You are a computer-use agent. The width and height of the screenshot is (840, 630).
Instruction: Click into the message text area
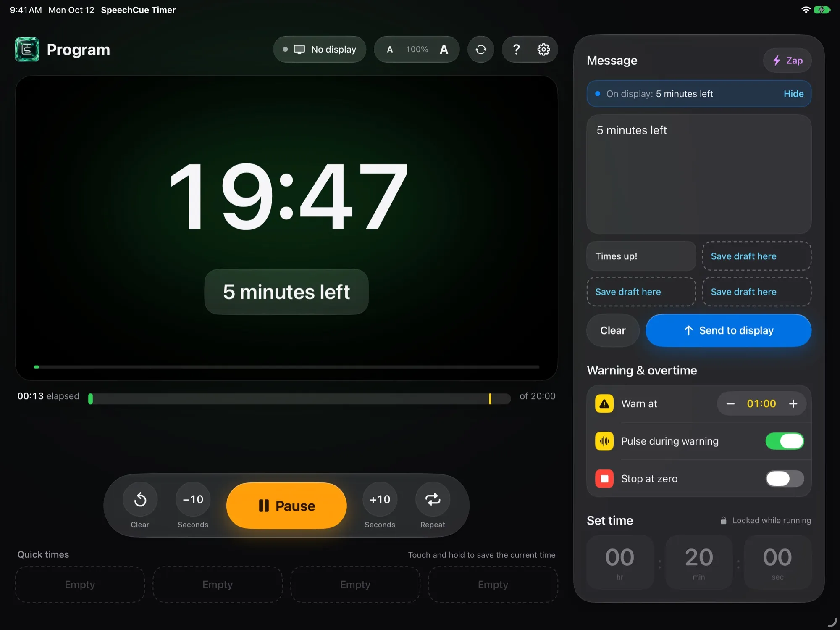pos(699,174)
